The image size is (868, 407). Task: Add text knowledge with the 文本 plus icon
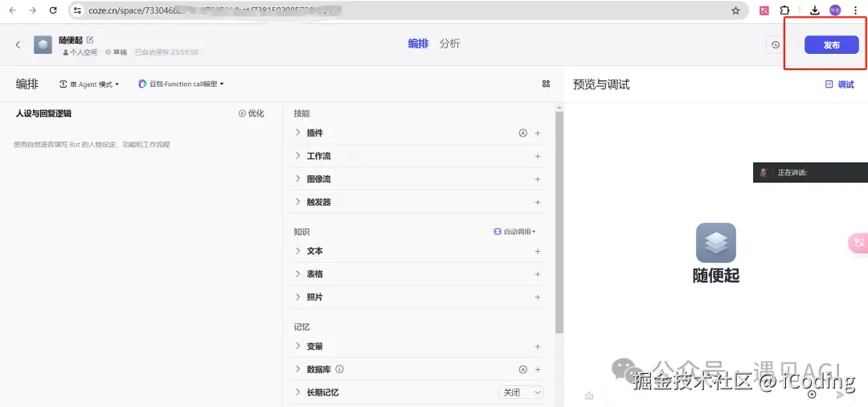pos(538,251)
